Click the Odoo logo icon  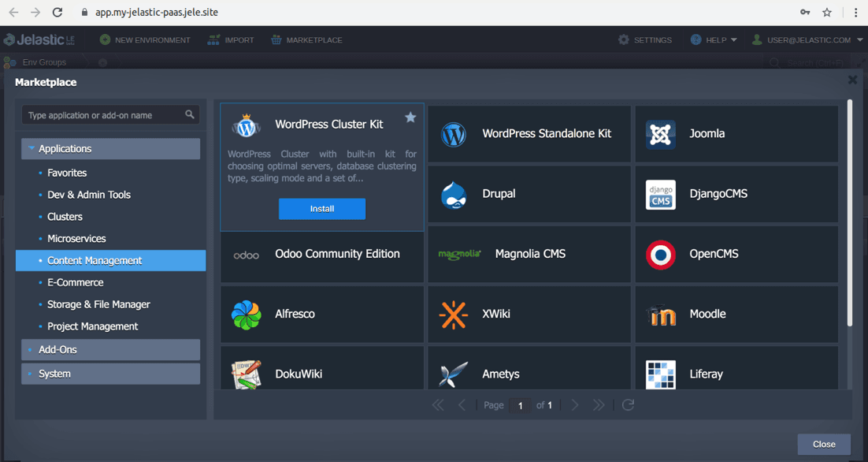[247, 255]
